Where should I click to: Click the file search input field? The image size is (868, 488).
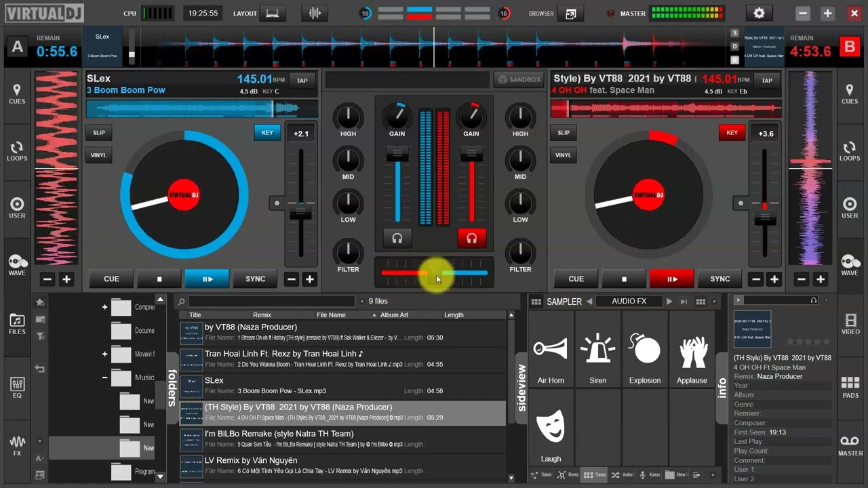(x=271, y=302)
